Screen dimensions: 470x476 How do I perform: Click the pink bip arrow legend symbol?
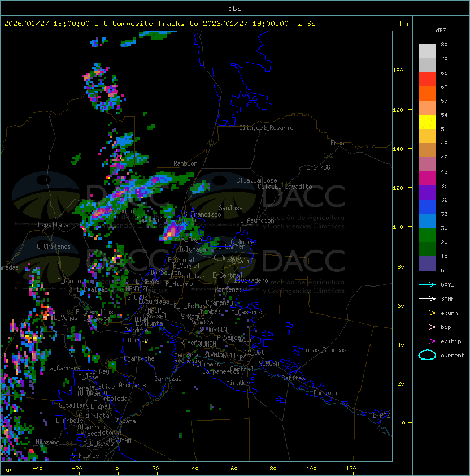point(427,327)
